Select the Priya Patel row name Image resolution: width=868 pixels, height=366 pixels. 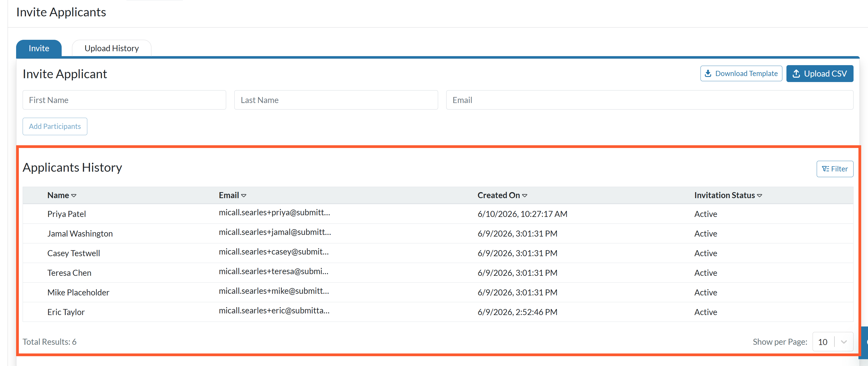66,214
